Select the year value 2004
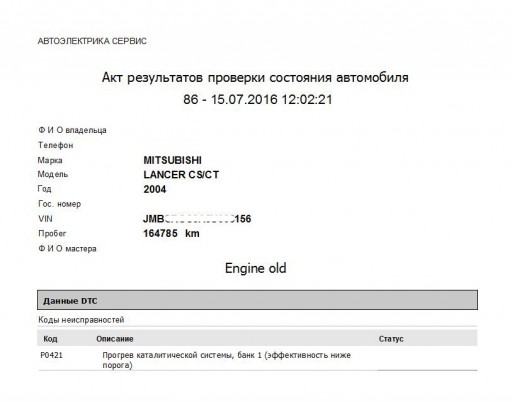512x402 pixels. [x=155, y=189]
